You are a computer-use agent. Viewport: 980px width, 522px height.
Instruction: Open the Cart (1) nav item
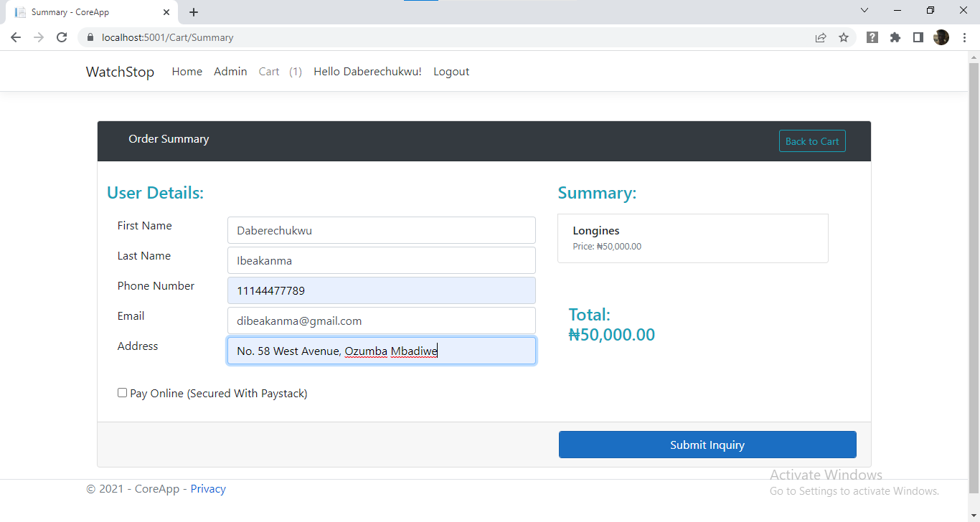(281, 72)
